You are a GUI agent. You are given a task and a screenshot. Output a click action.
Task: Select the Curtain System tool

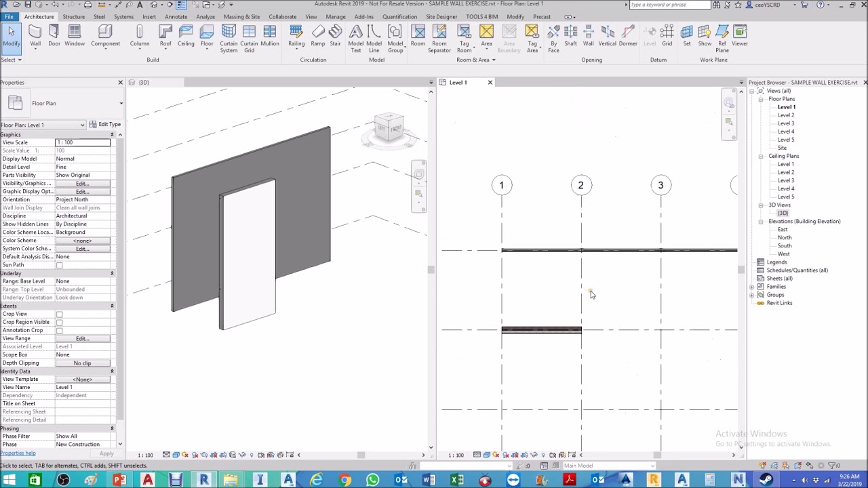coord(229,39)
